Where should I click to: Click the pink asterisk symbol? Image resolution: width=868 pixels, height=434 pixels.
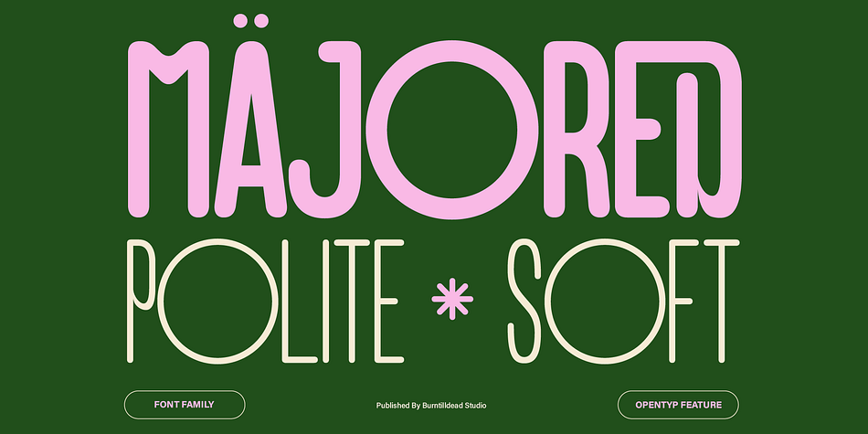[452, 299]
